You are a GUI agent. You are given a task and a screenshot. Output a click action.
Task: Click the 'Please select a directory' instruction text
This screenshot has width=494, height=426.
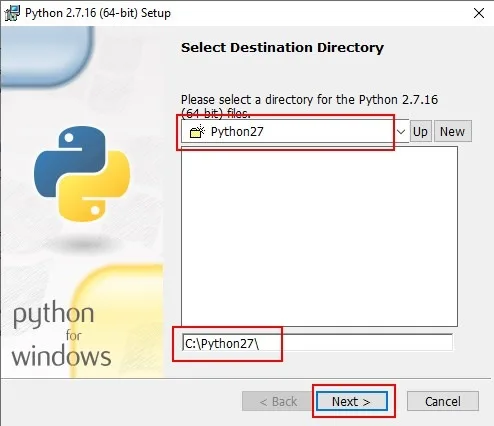pyautogui.click(x=309, y=106)
